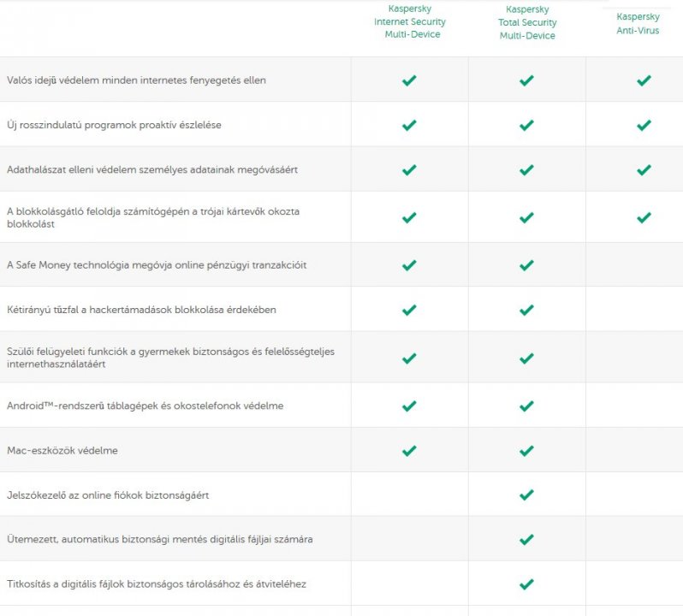Click Internet Security checkmark for Safe Money row
This screenshot has width=683, height=616.
click(x=409, y=265)
